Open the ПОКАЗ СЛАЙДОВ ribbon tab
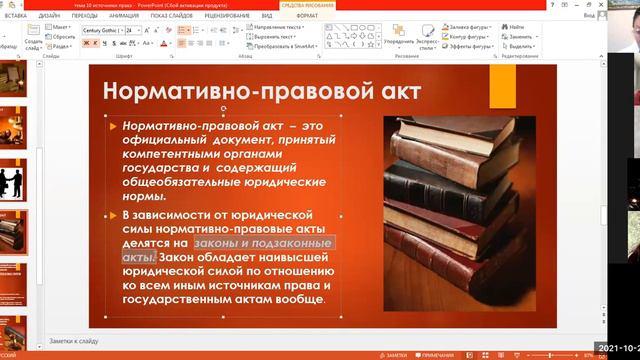The width and height of the screenshot is (640, 360). click(x=171, y=16)
